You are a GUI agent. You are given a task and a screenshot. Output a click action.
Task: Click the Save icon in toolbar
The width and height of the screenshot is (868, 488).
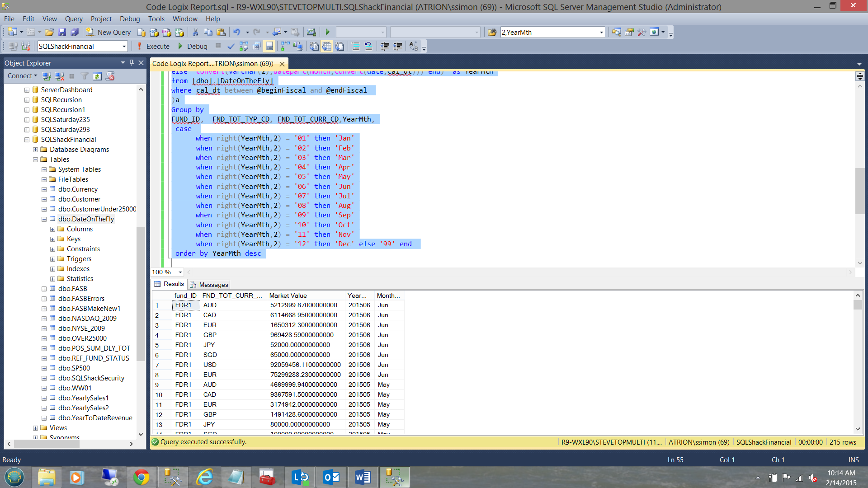pos(62,32)
